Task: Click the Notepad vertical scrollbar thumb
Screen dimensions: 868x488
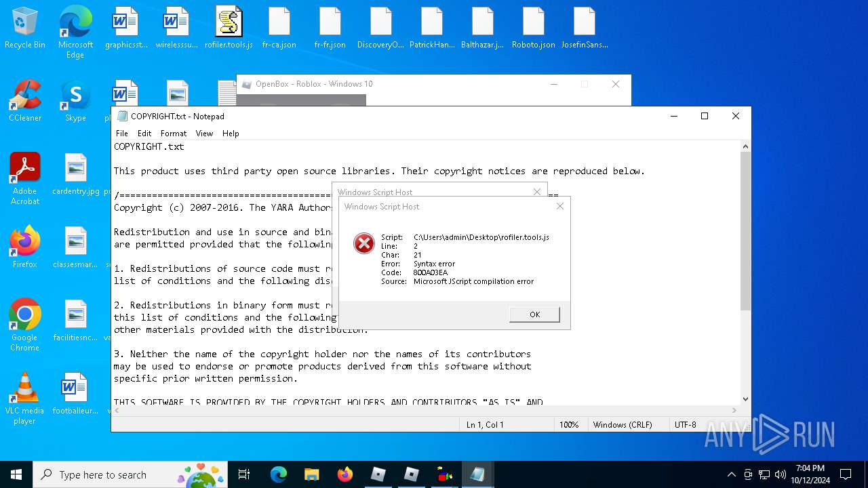Action: [x=745, y=230]
